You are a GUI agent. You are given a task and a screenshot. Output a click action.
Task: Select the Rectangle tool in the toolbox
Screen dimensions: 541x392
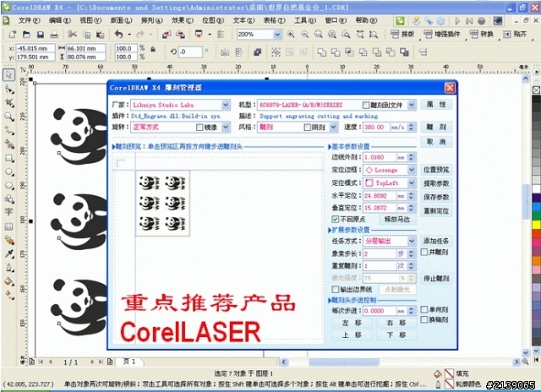9,158
